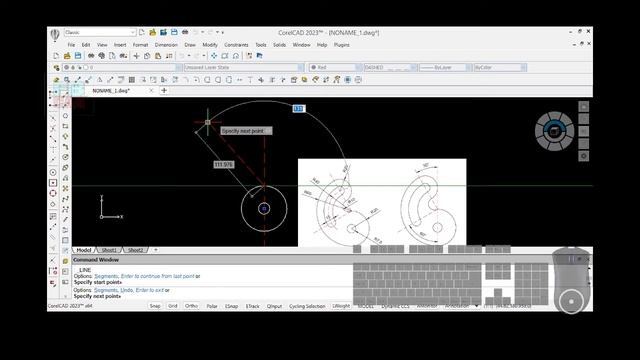Open the Dimension menu

166,45
